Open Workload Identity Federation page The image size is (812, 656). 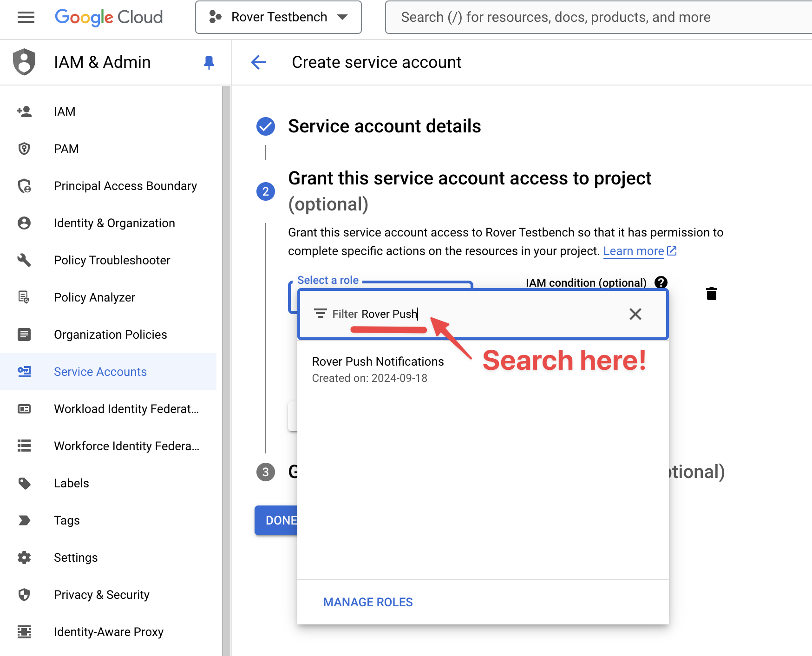(108, 409)
